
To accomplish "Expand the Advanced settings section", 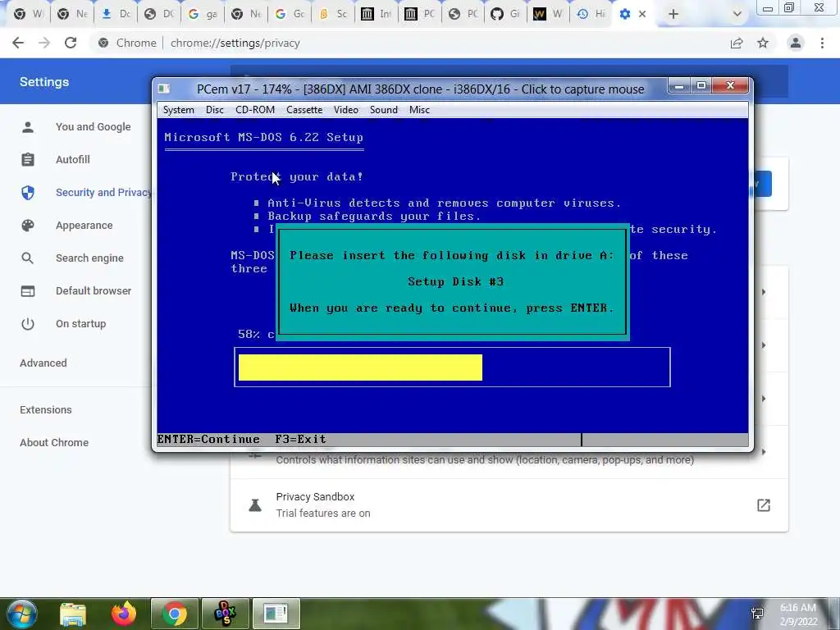I will point(43,363).
